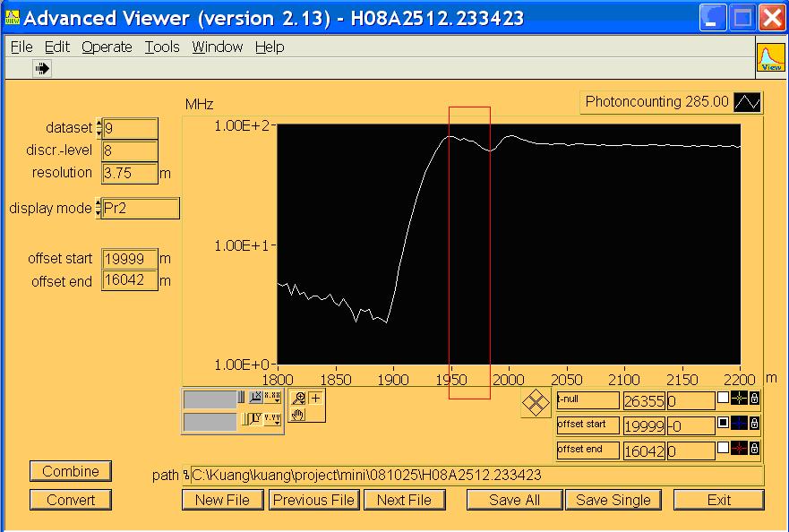The image size is (789, 532).
Task: Open offset end red cursor style swatch
Action: point(739,448)
